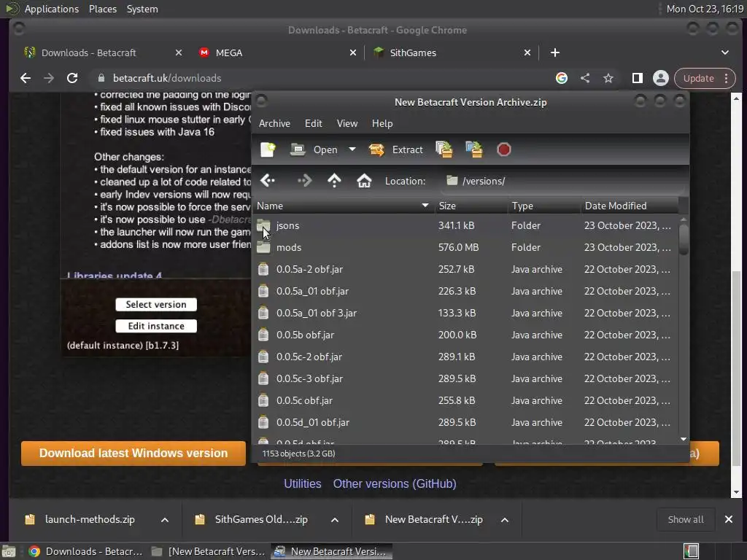
Task: Select file 0.0.5a_01 obf 3.jar
Action: click(x=465, y=314)
